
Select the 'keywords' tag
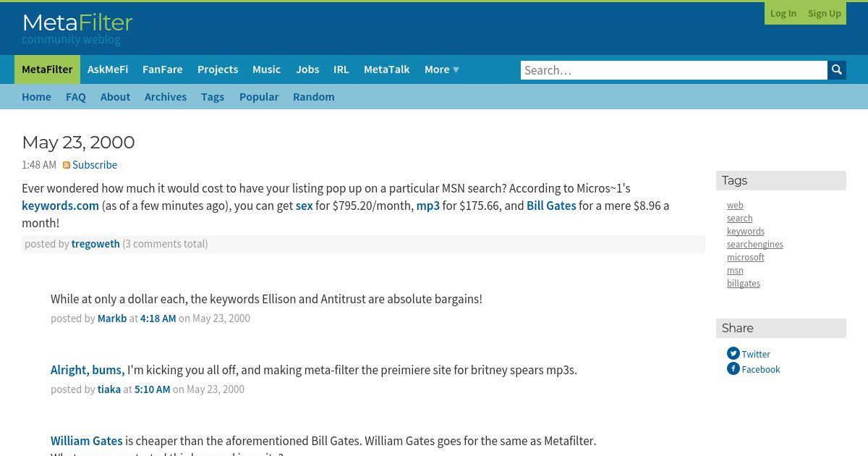click(x=746, y=232)
